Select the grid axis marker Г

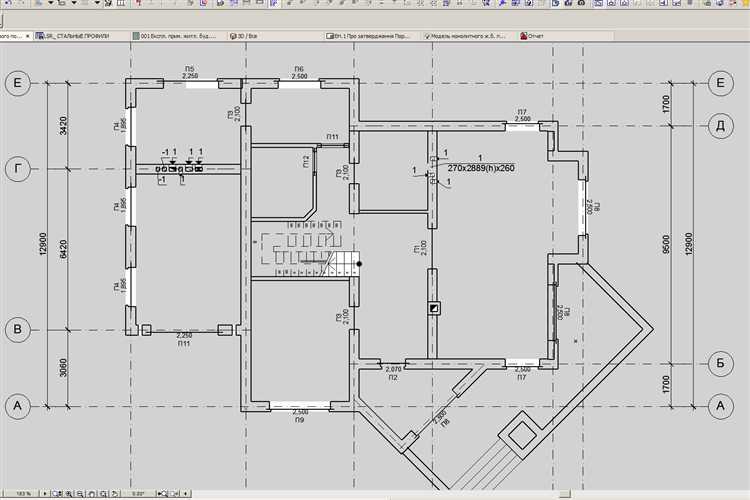tap(18, 169)
